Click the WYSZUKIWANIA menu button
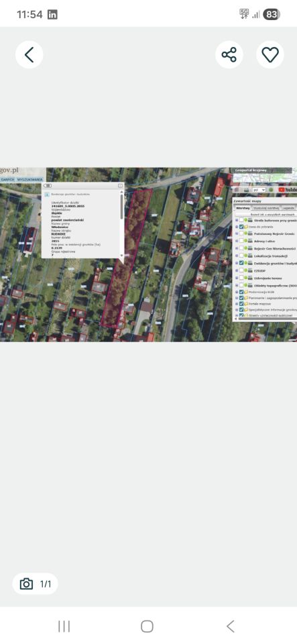Screen dimensions: 297x644 tap(30, 180)
